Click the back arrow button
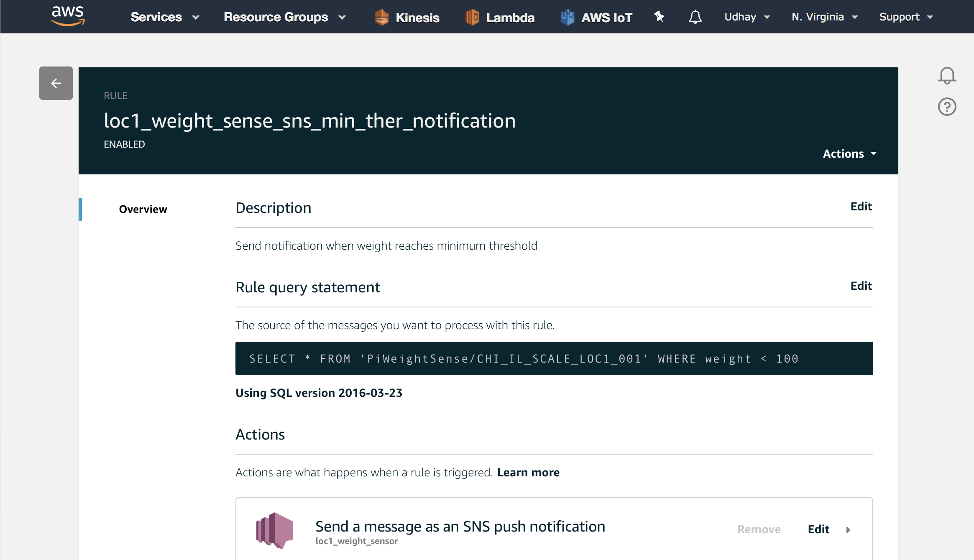This screenshot has height=560, width=974. tap(56, 83)
